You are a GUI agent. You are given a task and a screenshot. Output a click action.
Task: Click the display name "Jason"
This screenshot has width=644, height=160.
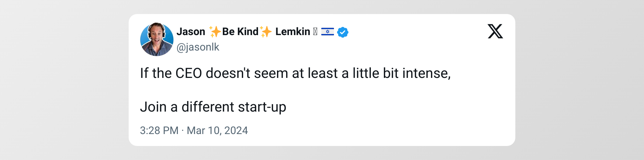tap(191, 32)
